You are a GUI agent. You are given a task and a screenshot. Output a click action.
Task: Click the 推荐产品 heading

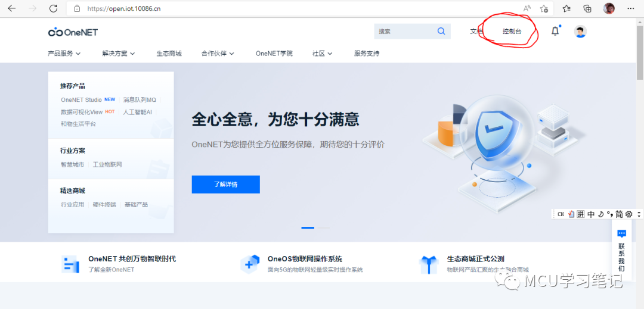point(73,86)
